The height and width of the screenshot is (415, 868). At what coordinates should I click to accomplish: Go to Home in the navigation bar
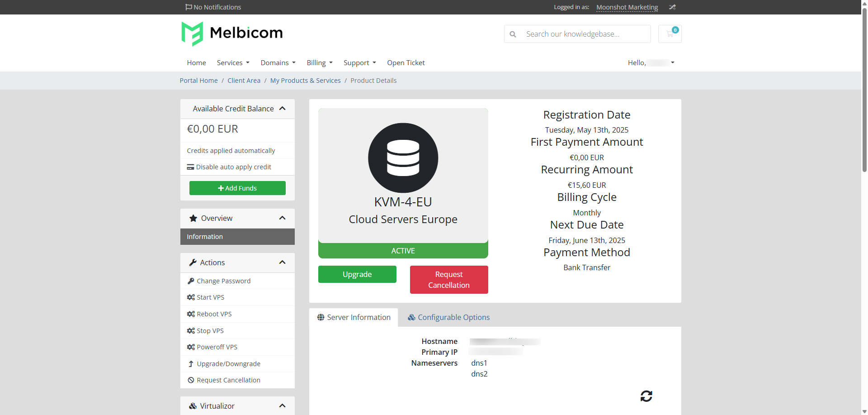pyautogui.click(x=196, y=63)
